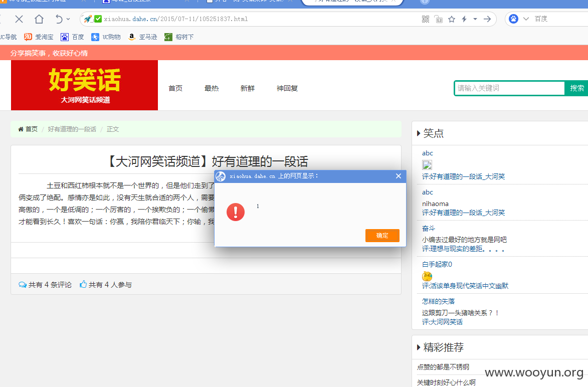Close the alert dialog with X

tap(398, 176)
